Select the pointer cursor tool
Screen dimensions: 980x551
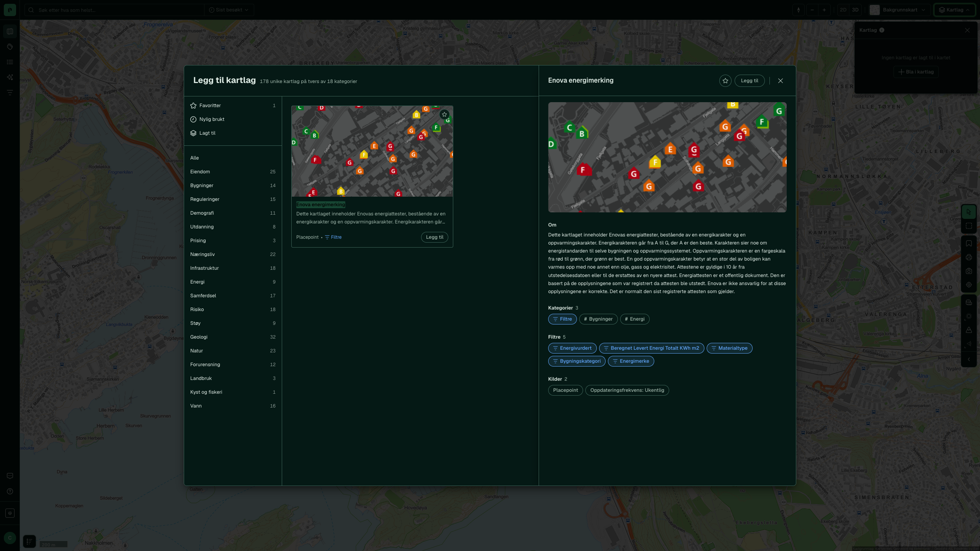969,212
